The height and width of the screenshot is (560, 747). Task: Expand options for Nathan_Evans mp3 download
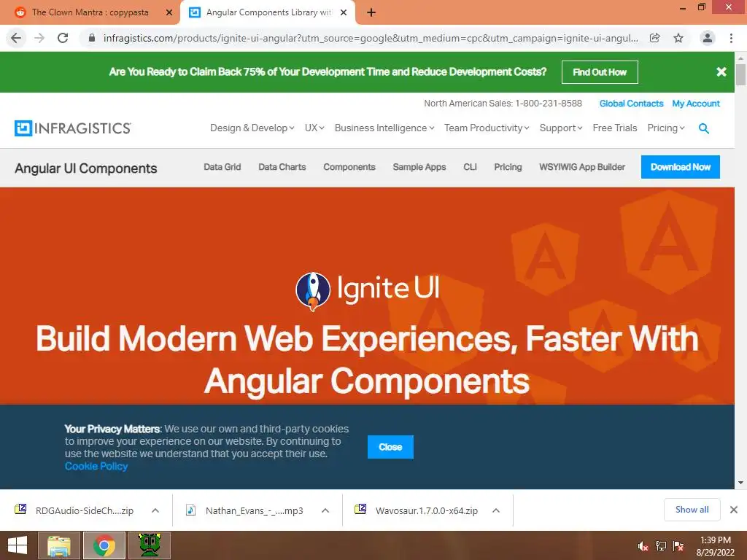point(325,510)
